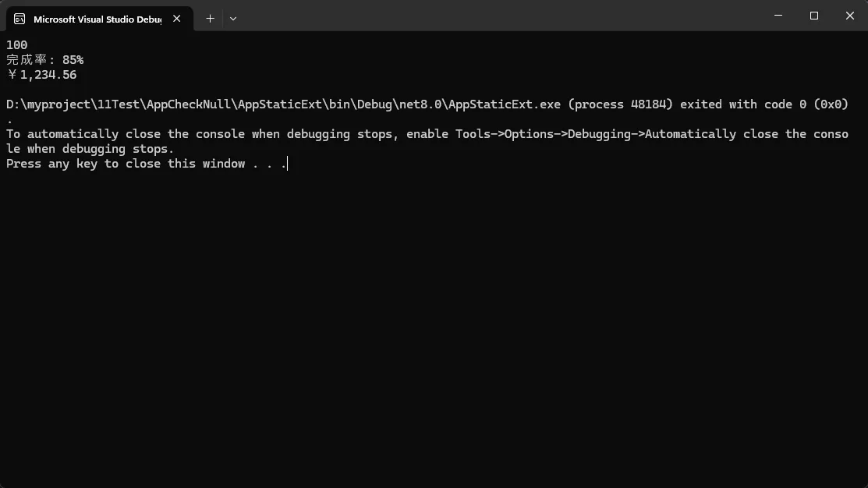Click the "完成率: 85%" output line
Viewport: 868px width, 488px height.
[x=44, y=60]
